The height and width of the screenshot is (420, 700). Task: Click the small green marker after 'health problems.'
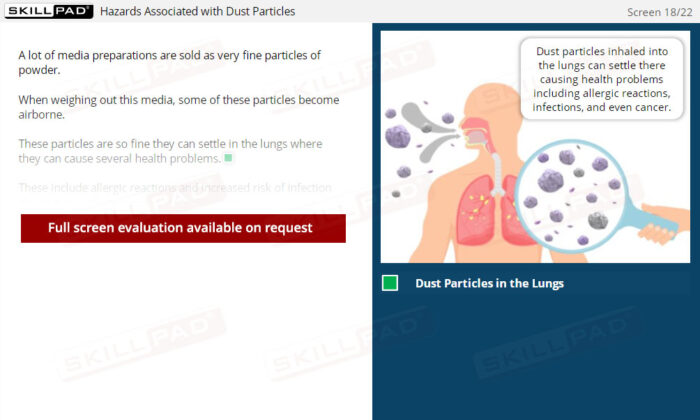[228, 158]
